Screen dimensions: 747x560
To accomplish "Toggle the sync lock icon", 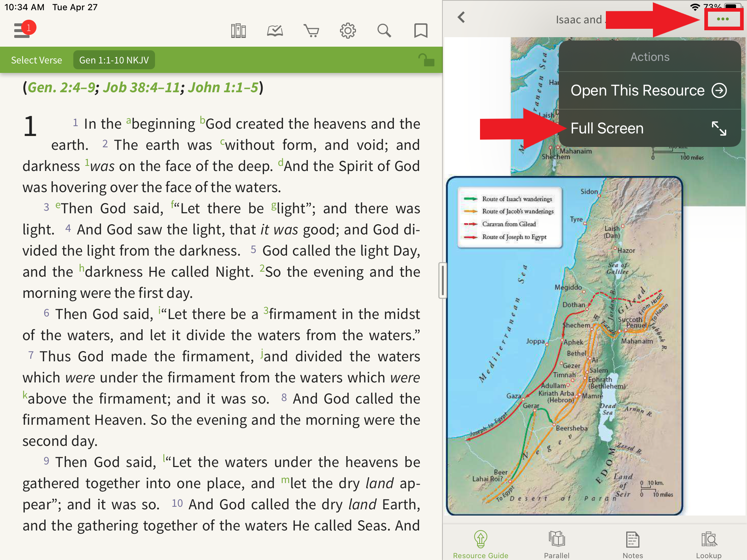I will 426,60.
